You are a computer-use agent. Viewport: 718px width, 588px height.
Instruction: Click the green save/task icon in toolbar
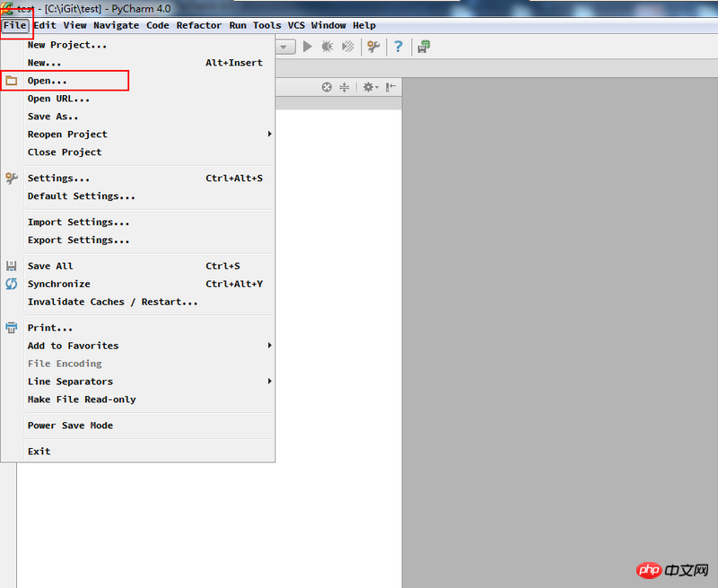(424, 47)
